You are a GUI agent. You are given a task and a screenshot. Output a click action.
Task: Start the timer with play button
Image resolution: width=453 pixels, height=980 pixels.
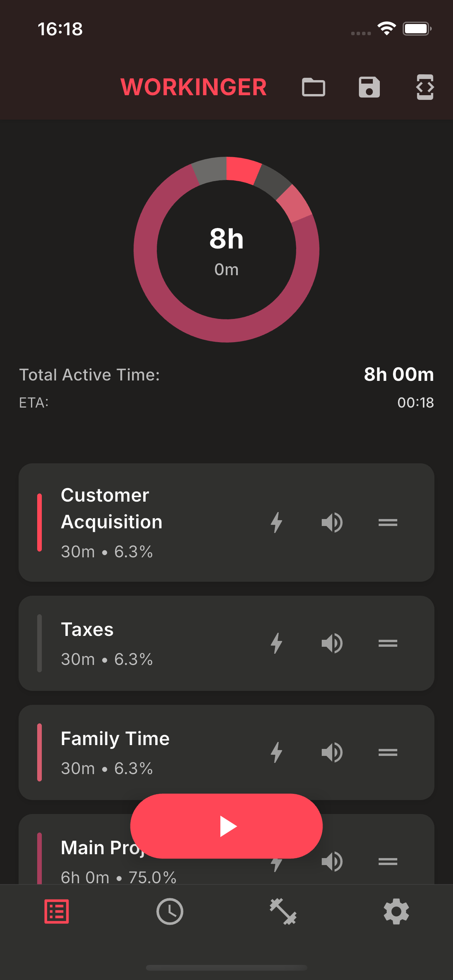(x=226, y=826)
